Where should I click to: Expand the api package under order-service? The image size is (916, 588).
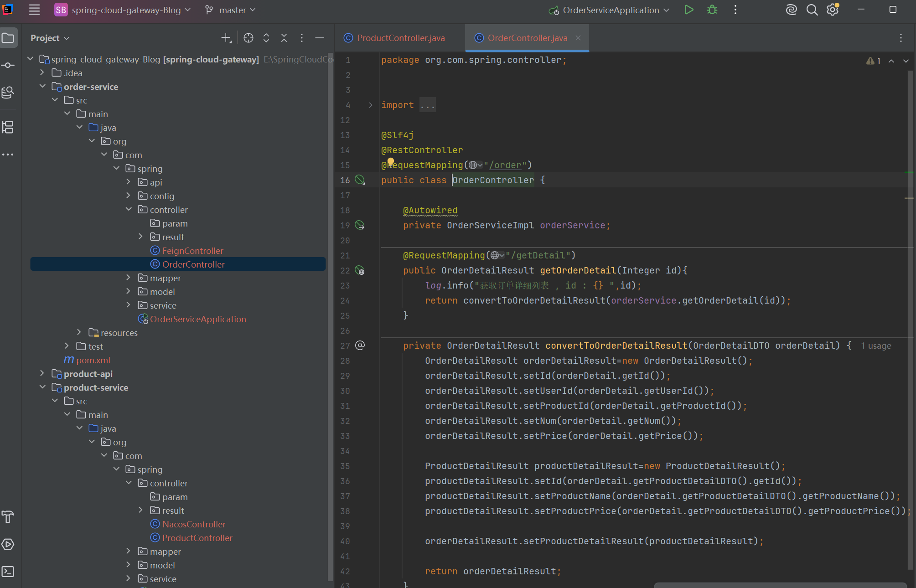[x=128, y=182]
